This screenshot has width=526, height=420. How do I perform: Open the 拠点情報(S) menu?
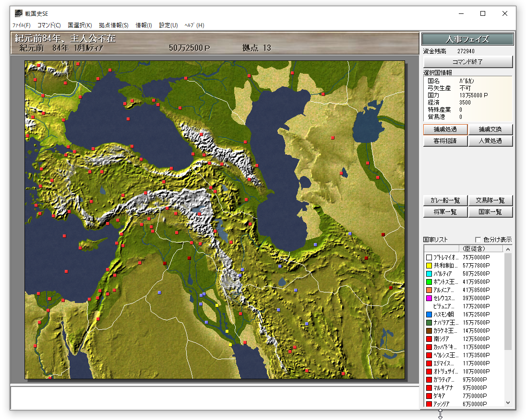click(x=114, y=25)
